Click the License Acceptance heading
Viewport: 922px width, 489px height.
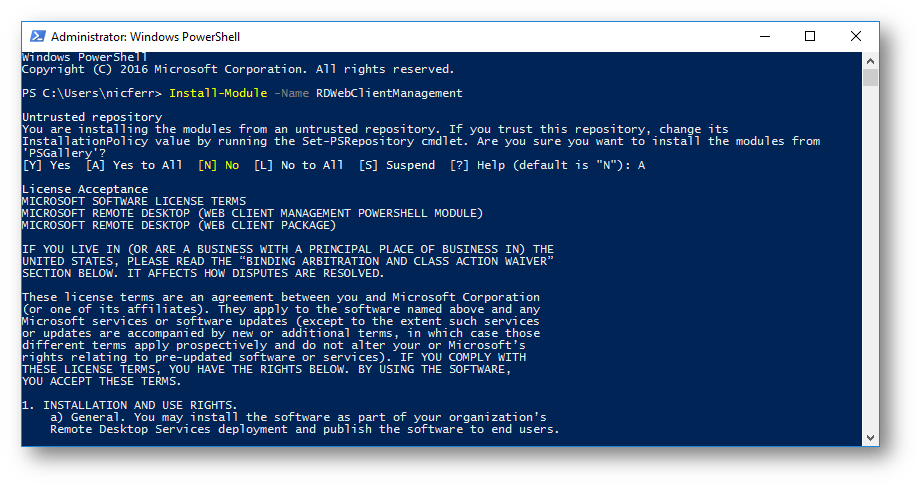85,189
